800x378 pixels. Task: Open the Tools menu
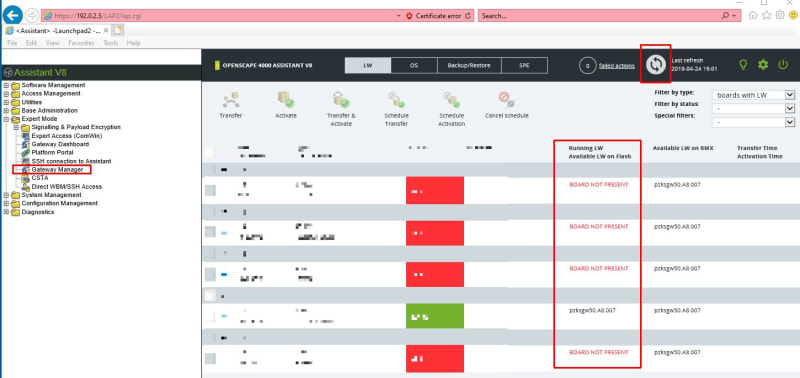coord(111,43)
